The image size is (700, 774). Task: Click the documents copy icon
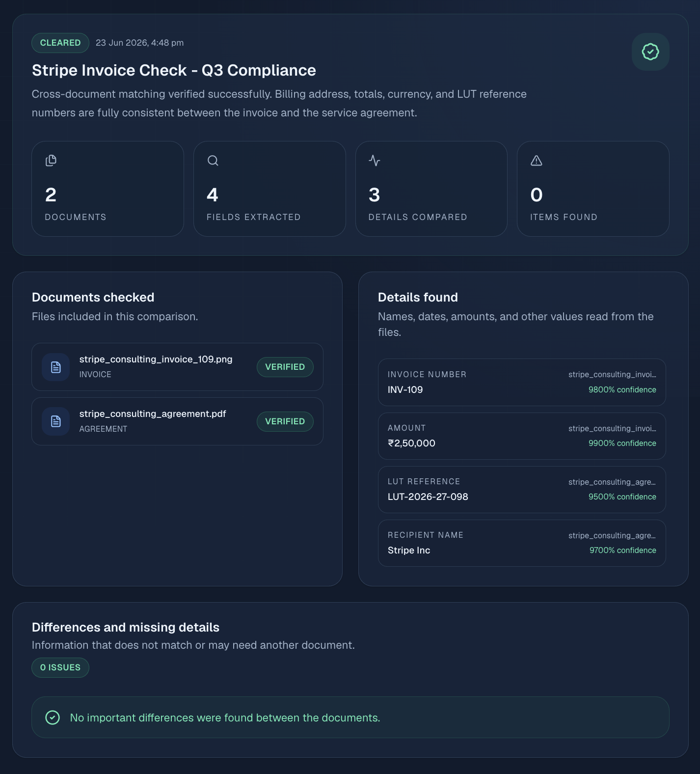click(51, 161)
